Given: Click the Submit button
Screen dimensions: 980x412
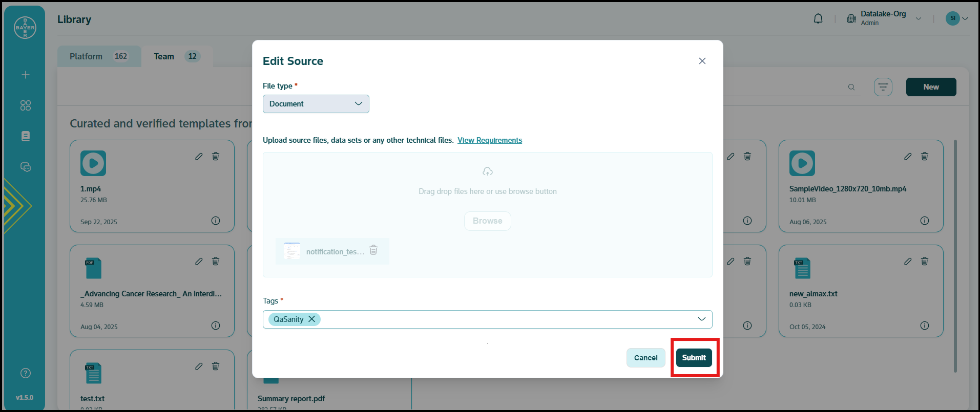Looking at the screenshot, I should (x=694, y=358).
